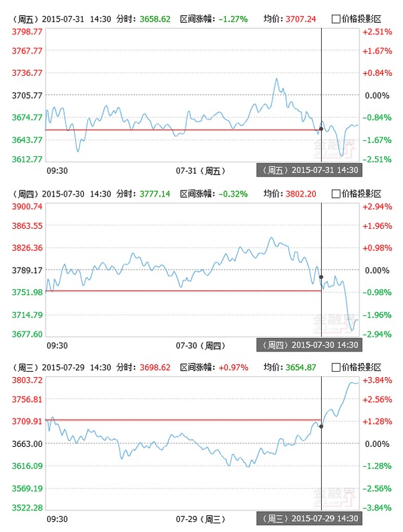Click the 均价 value 3802.20
403x532 pixels.
302,194
